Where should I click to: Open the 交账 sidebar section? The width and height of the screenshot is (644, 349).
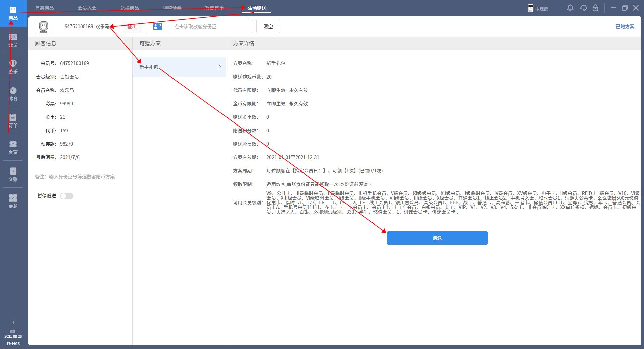13,174
